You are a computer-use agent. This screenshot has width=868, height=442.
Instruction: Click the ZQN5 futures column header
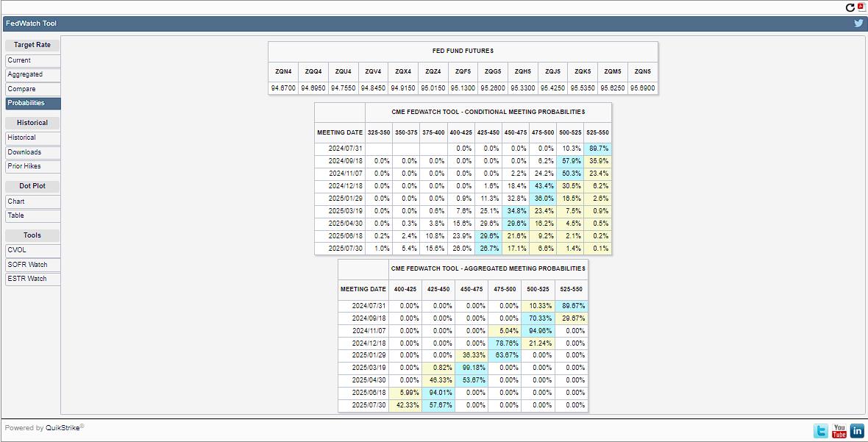pos(643,72)
